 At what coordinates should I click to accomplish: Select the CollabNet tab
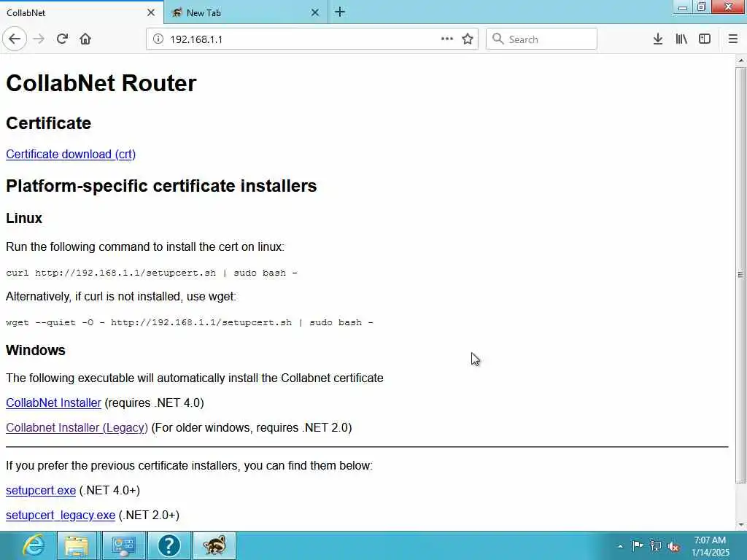[x=82, y=12]
